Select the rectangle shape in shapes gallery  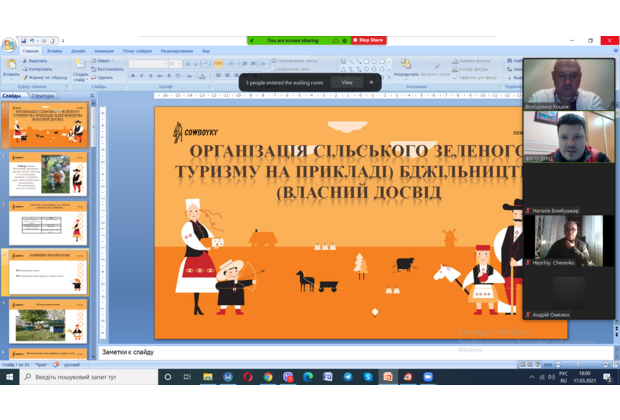tap(367, 62)
